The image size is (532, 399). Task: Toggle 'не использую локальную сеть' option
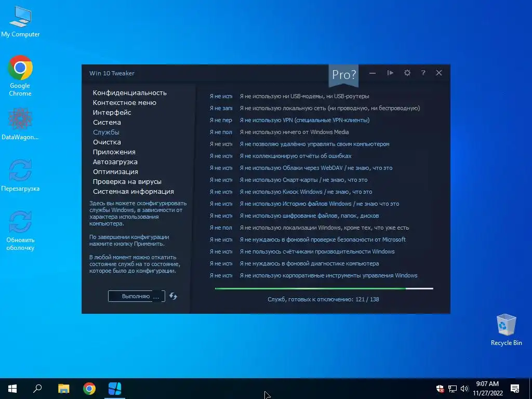coord(330,108)
